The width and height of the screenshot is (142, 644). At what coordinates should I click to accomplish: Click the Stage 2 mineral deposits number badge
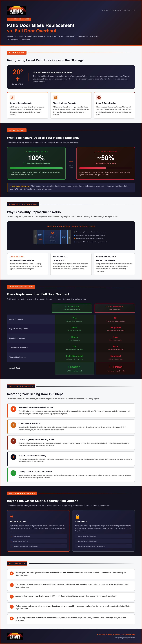[56, 98]
